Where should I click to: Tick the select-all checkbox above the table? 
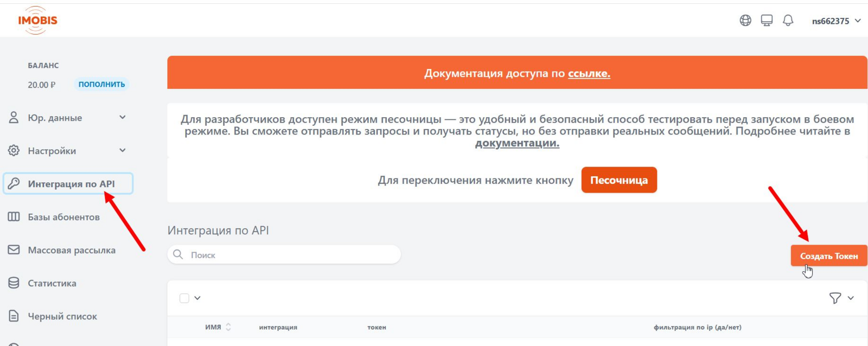[184, 298]
